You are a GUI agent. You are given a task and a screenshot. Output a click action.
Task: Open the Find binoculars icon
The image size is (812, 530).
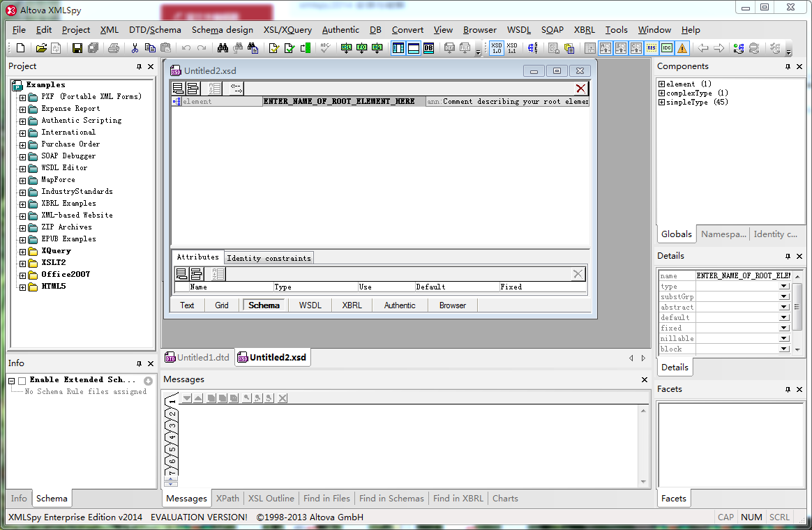(223, 47)
